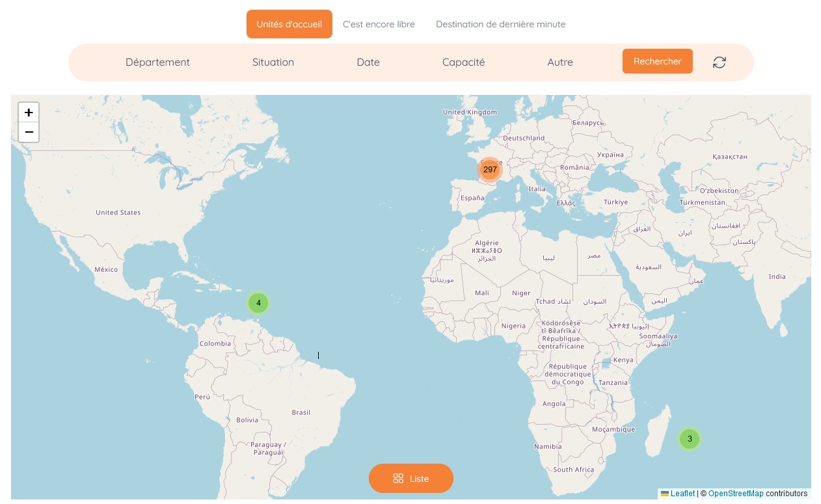Open the 297 cluster marker over France
Image resolution: width=821 pixels, height=504 pixels.
(490, 169)
